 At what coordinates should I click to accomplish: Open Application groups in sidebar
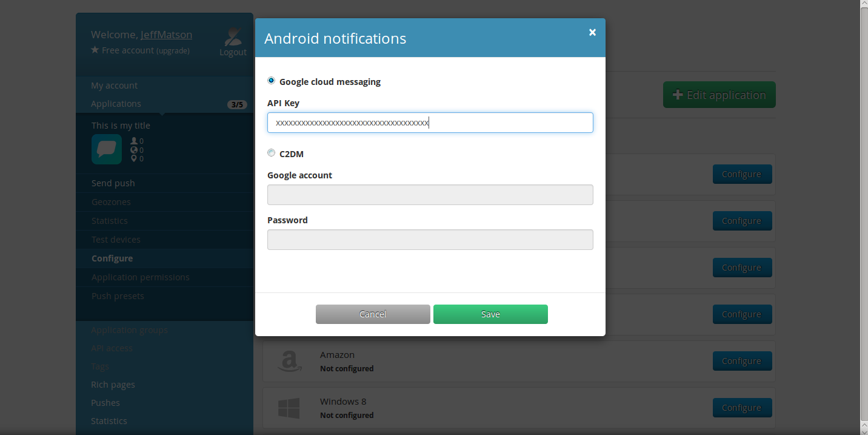pyautogui.click(x=129, y=330)
